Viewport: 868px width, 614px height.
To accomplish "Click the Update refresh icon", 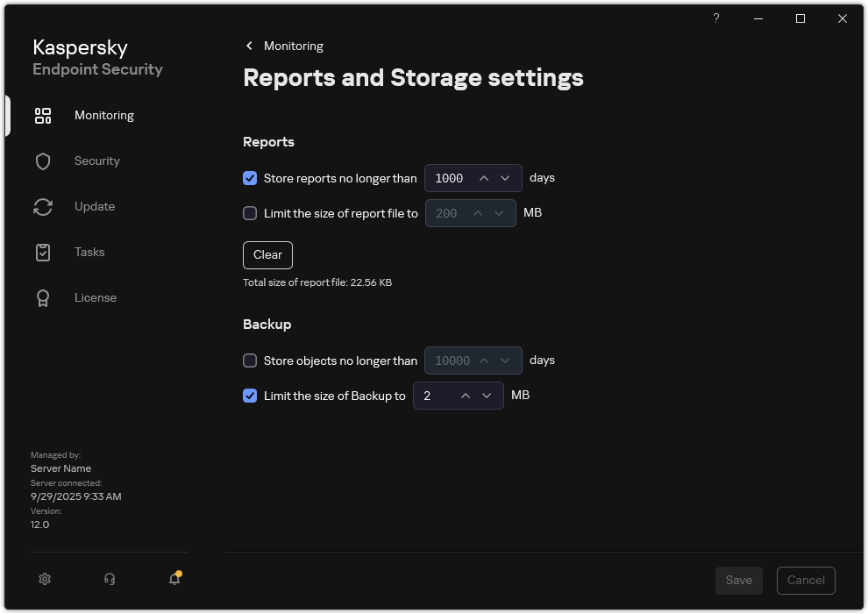I will pos(42,206).
